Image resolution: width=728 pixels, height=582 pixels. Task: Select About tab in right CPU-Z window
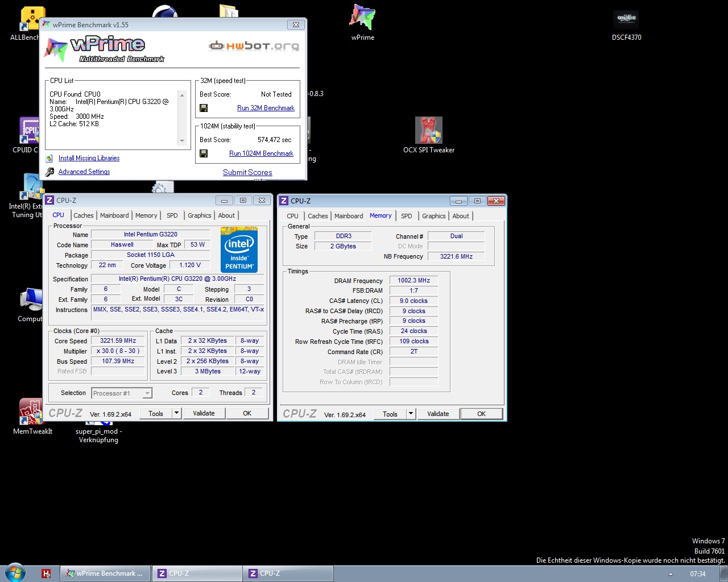461,216
